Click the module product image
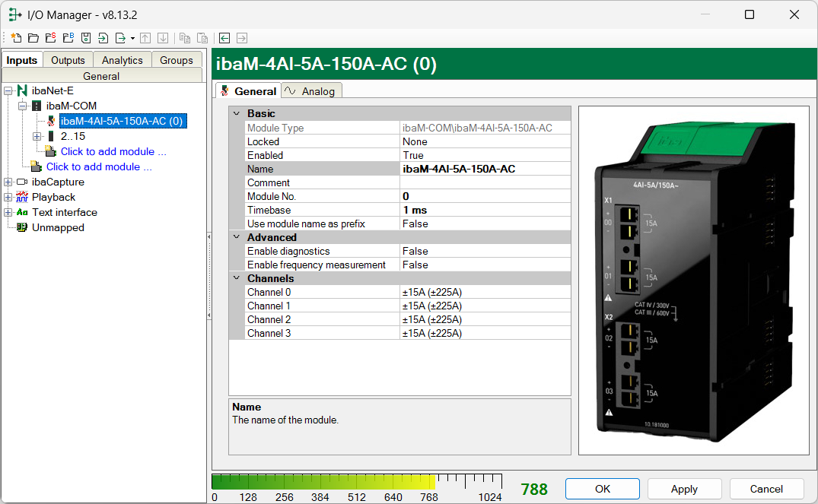Screen dimensions: 818x504 (x=694, y=281)
